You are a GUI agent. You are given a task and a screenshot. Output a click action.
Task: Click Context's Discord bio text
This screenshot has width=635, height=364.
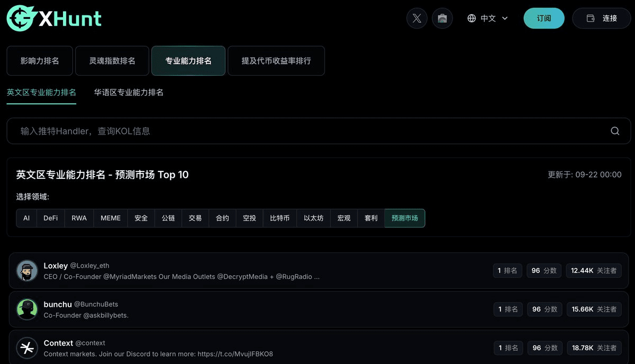[158, 354]
